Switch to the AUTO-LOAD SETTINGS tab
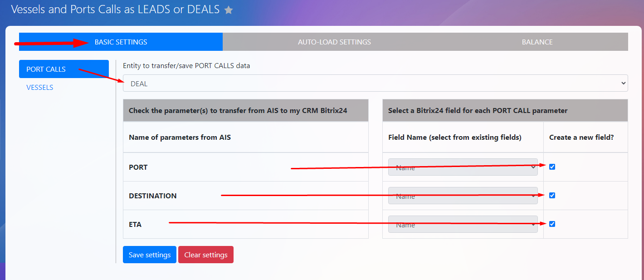Viewport: 644px width, 280px height. 334,42
